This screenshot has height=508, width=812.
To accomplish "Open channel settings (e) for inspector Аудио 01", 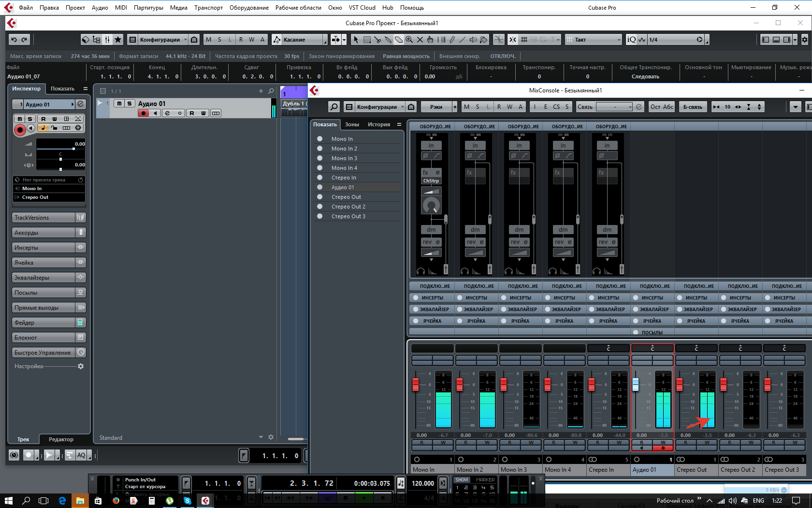I will click(x=81, y=104).
